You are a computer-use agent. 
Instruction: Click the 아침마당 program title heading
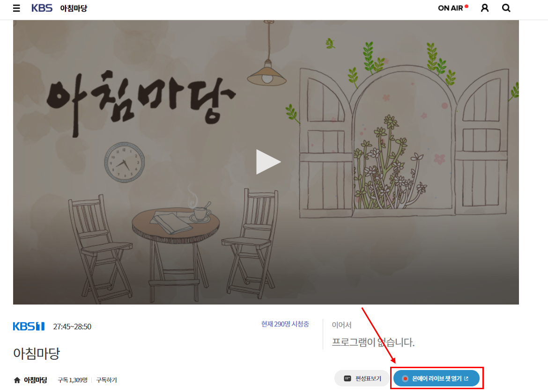(x=37, y=353)
